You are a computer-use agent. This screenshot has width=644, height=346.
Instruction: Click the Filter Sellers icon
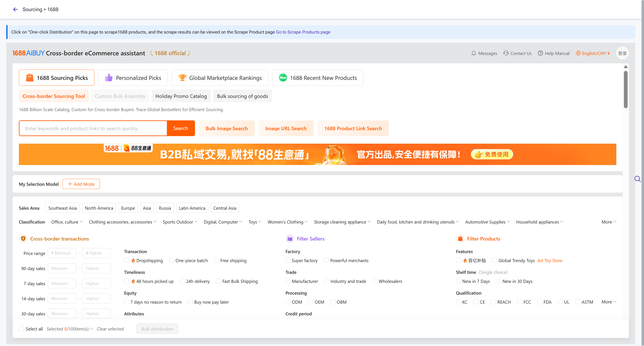[290, 239]
